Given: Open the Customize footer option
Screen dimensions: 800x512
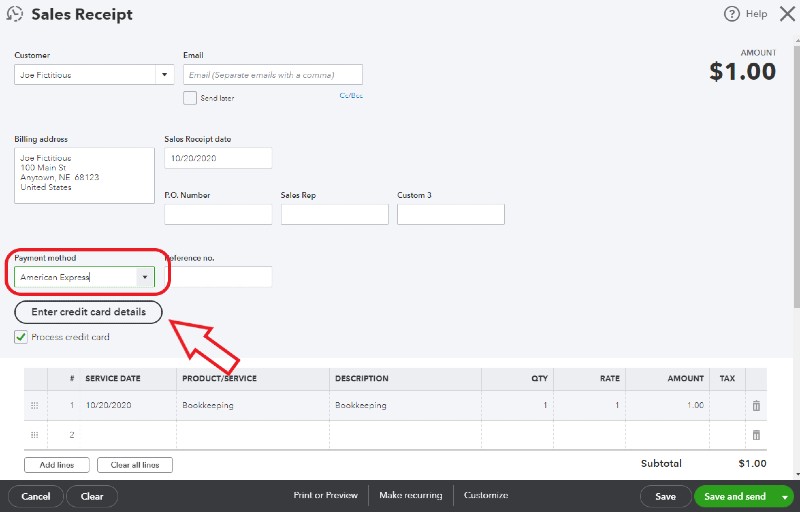Looking at the screenshot, I should (486, 496).
